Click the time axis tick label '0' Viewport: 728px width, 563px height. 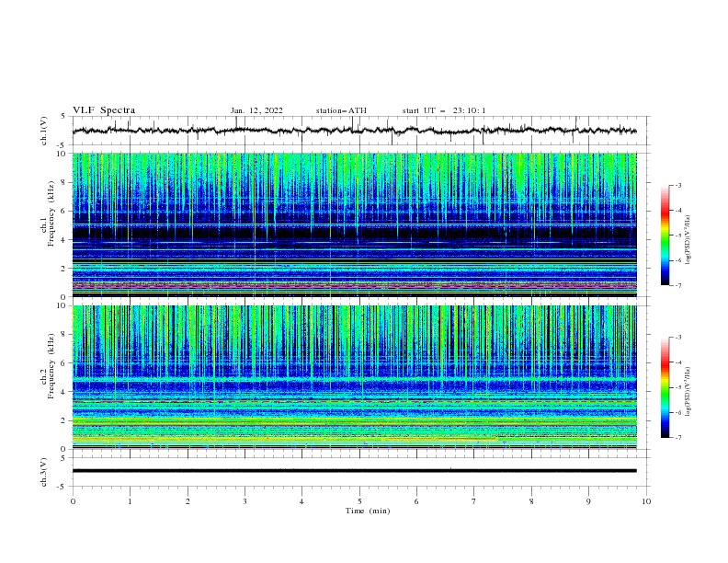tap(73, 501)
